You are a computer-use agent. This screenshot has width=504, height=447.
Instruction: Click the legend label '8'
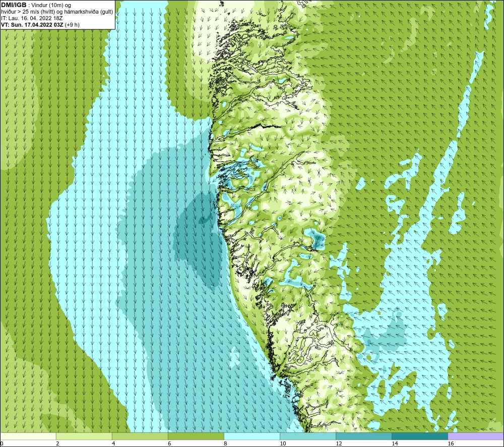point(225,444)
